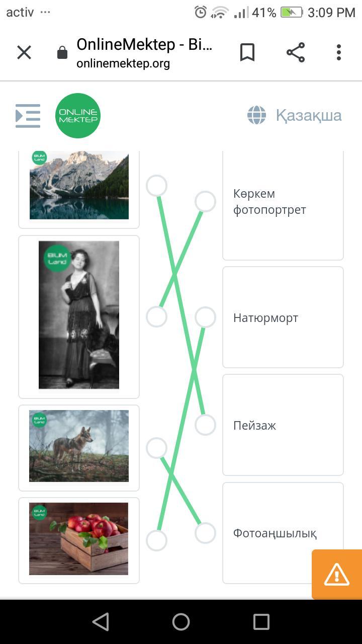
Task: Tap the globe language icon
Action: coord(256,115)
